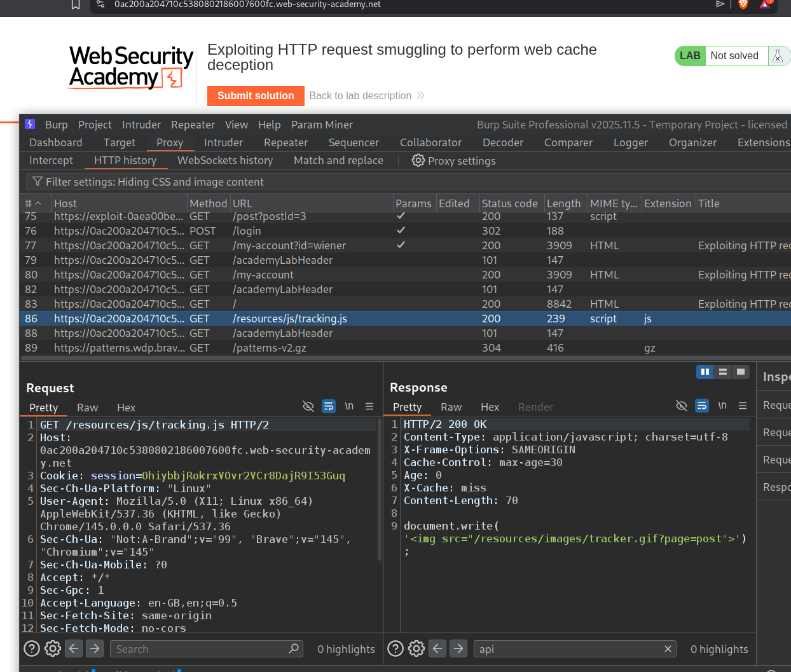Sort history by the # column
Viewport: 791px width, 672px height.
33,203
